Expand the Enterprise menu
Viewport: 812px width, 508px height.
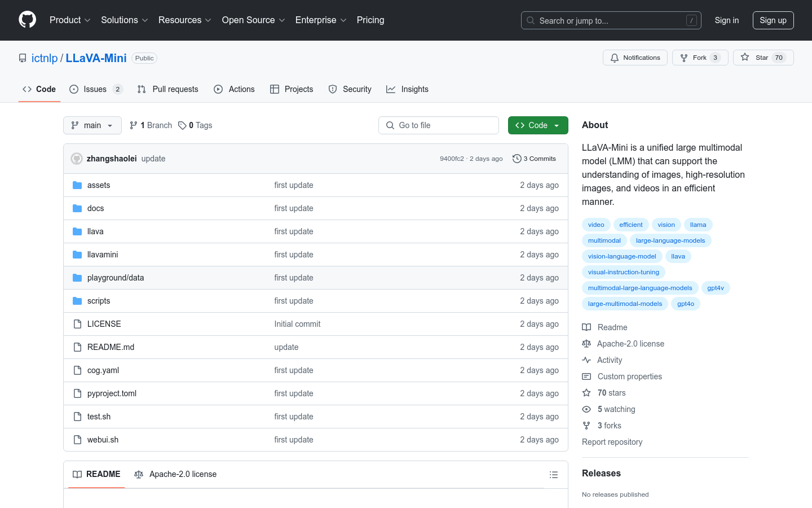(321, 20)
